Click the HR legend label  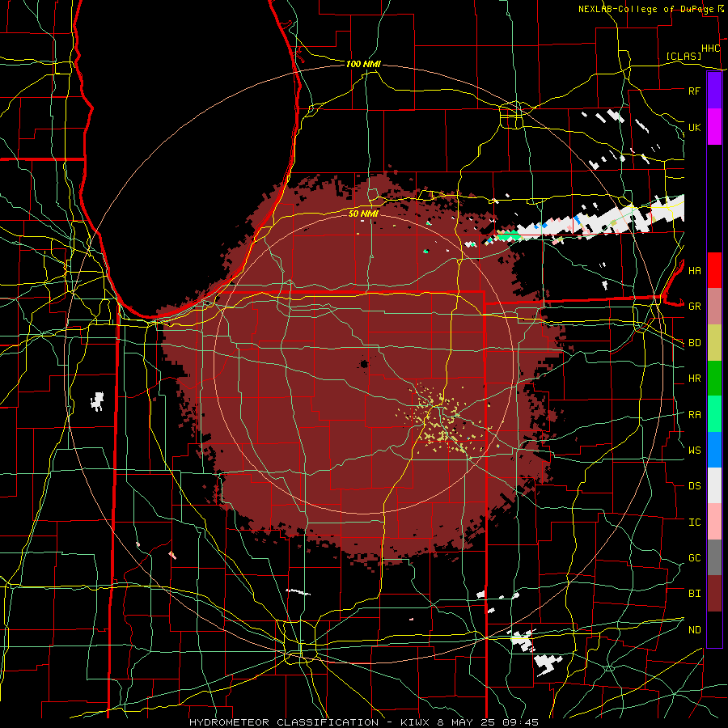(694, 379)
